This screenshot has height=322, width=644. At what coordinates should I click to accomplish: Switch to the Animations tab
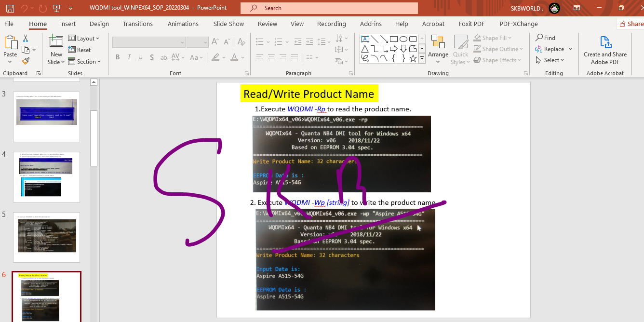coord(183,24)
